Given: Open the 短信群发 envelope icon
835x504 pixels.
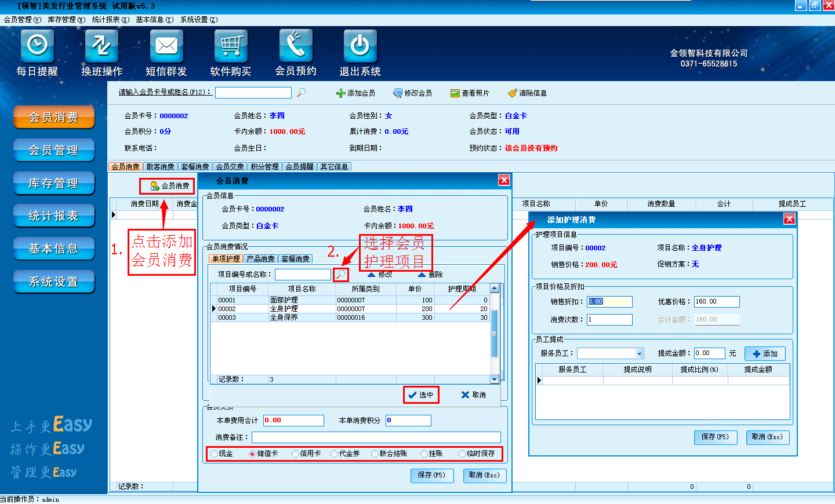Looking at the screenshot, I should click(x=166, y=46).
